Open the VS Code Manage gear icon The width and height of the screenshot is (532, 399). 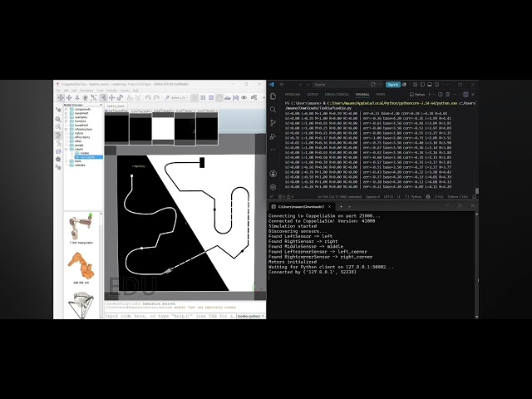pyautogui.click(x=273, y=187)
